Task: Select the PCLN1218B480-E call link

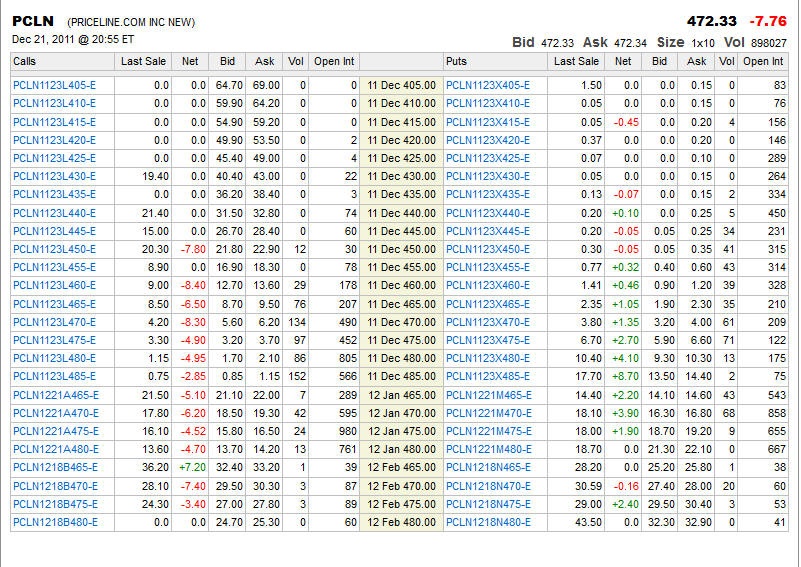Action: click(x=54, y=522)
